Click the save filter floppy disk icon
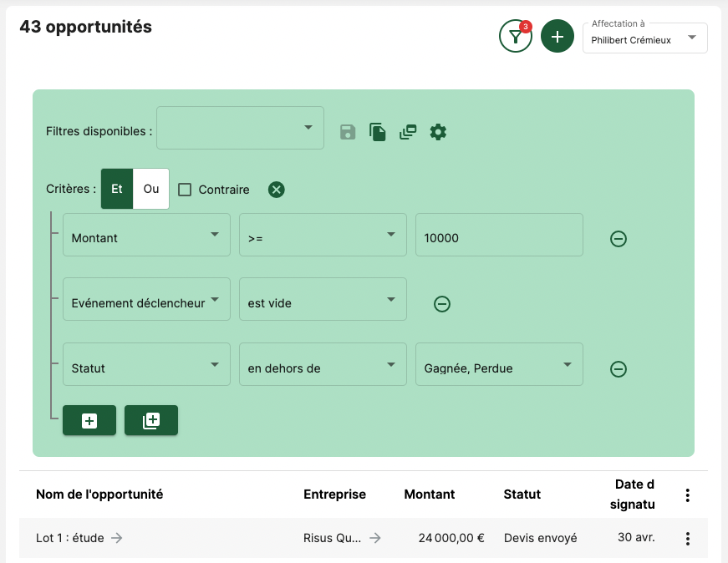728x563 pixels. (x=348, y=132)
